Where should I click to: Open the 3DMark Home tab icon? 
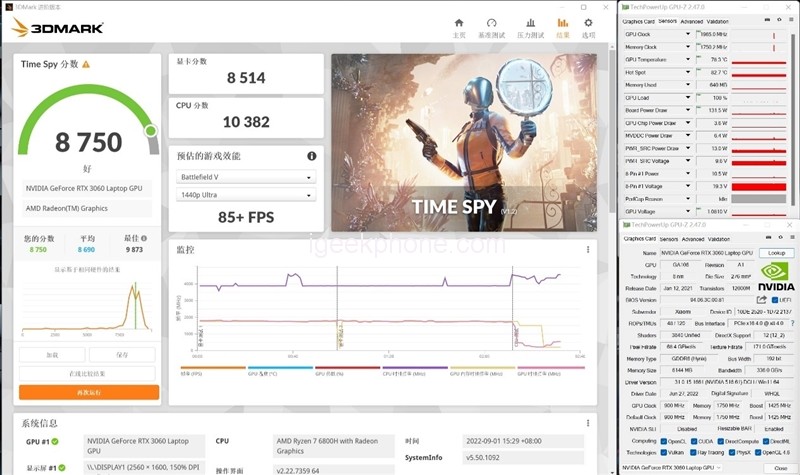[459, 24]
